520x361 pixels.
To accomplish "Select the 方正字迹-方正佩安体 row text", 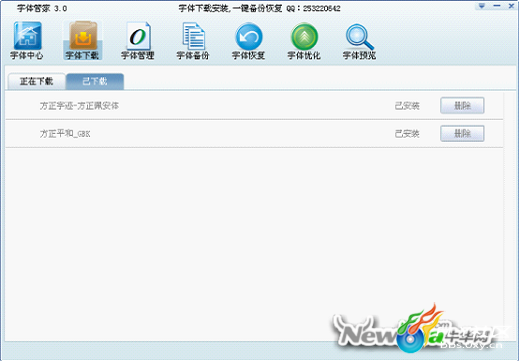I will pos(79,106).
